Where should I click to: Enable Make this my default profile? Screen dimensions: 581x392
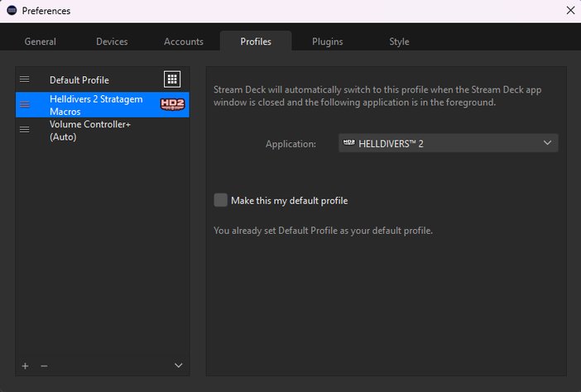[x=220, y=200]
